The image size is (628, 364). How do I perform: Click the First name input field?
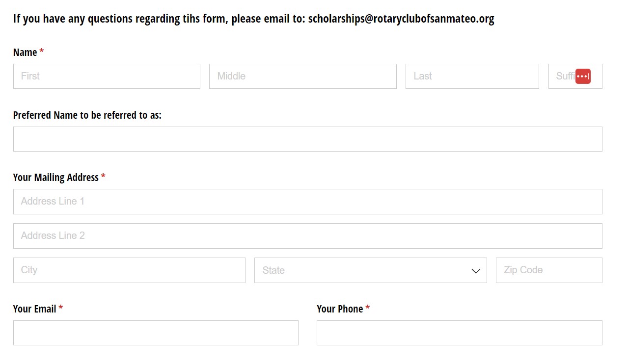tap(107, 77)
